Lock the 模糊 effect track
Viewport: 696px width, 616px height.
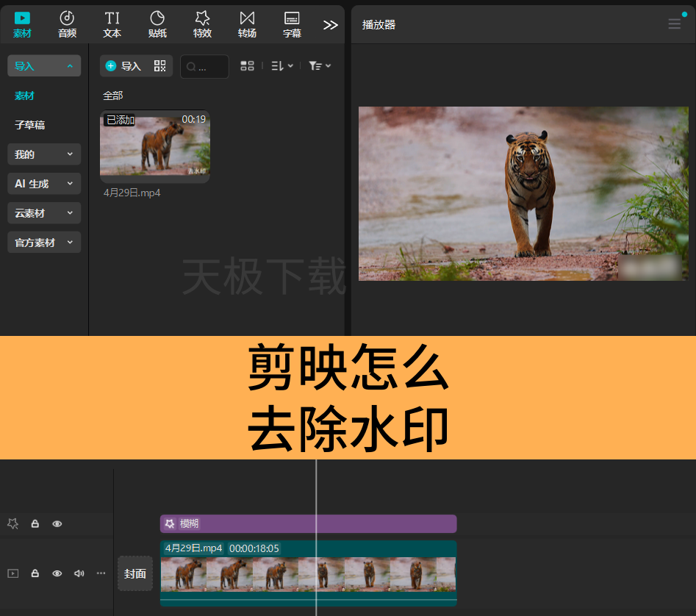tap(35, 523)
